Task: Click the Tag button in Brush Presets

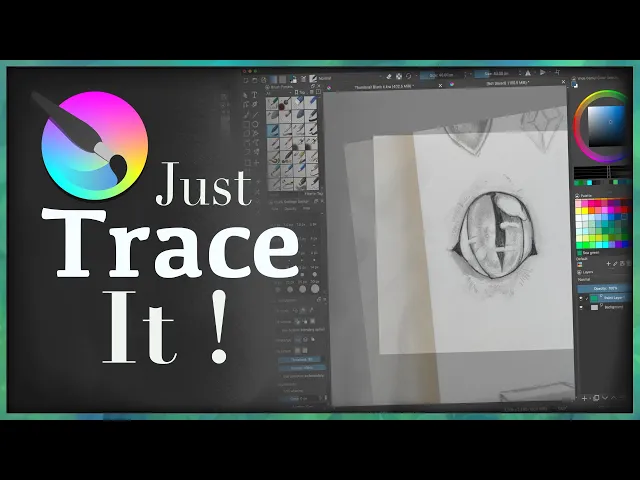Action: point(300,92)
